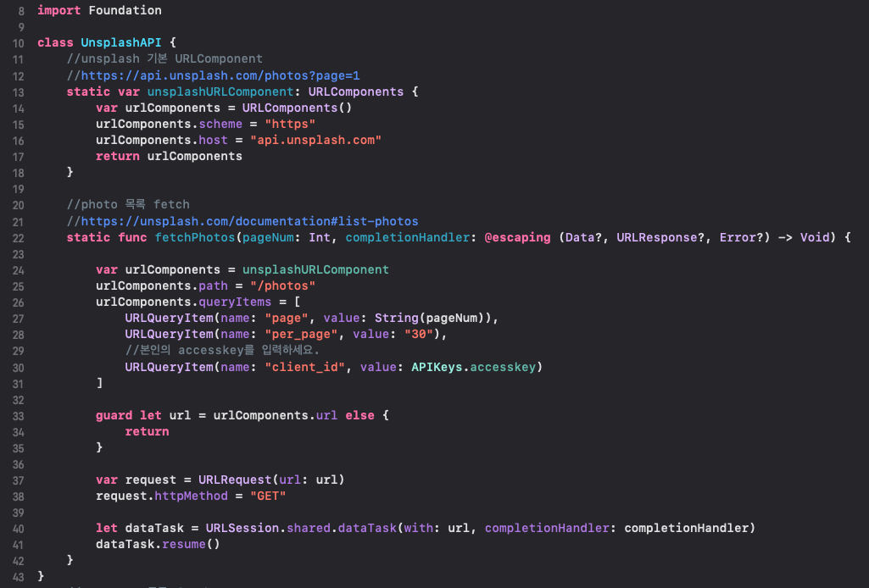
Task: Click the "per_page" string literal
Action: click(301, 335)
